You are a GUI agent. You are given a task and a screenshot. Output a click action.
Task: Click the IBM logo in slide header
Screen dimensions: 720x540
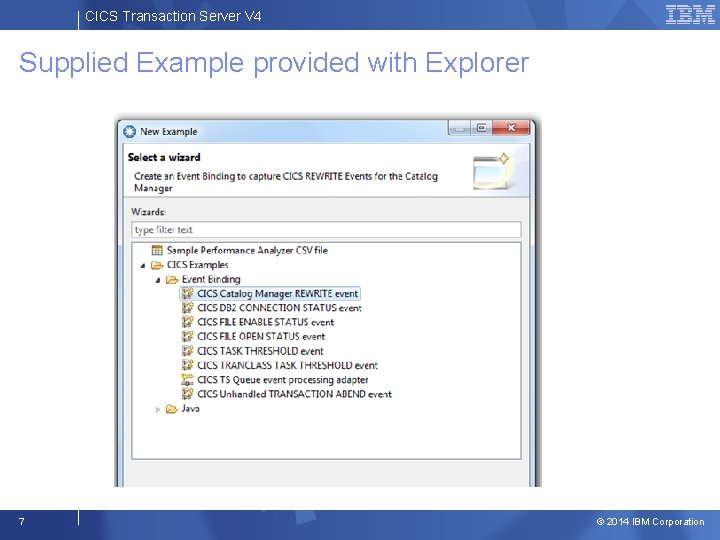coord(690,15)
